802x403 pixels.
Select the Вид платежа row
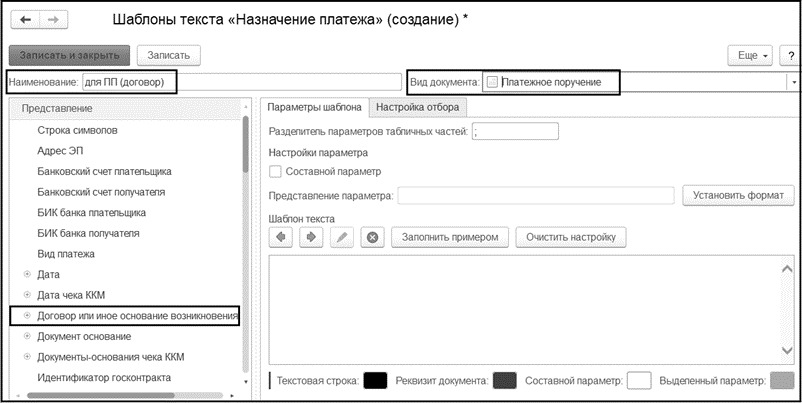pyautogui.click(x=126, y=254)
